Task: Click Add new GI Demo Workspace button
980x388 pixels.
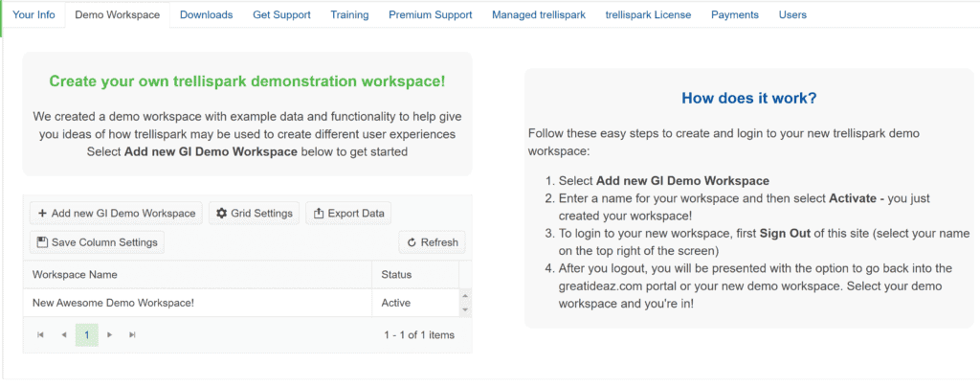Action: click(x=116, y=214)
